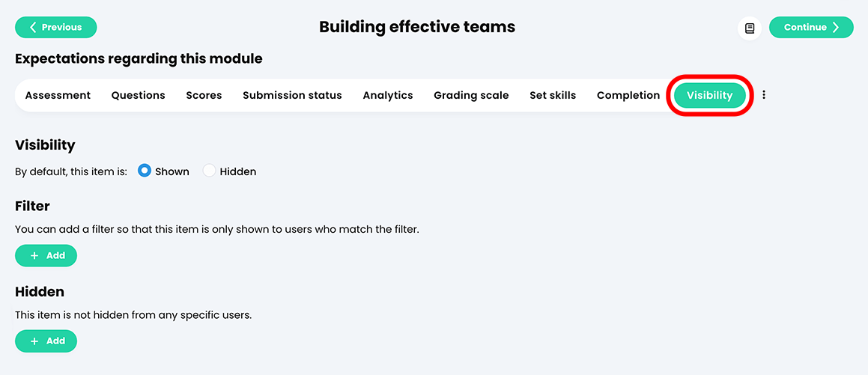Click the plus icon under Filter

[34, 255]
